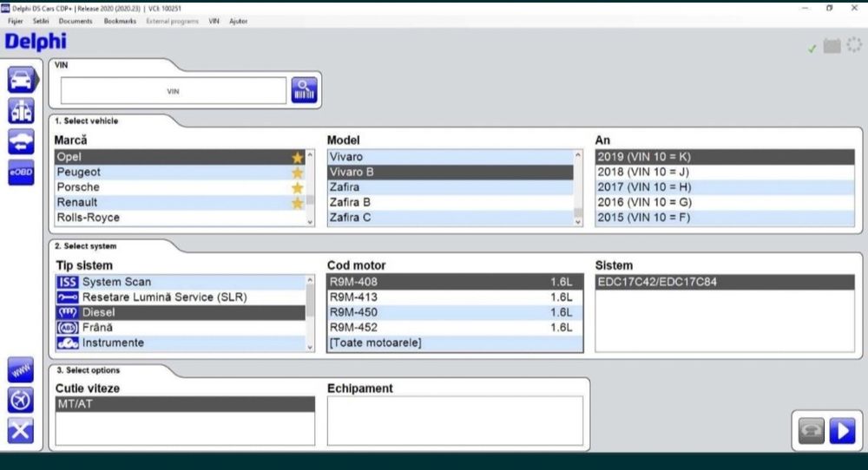Start diagnostics with the blue play button
This screenshot has height=470, width=868.
843,431
